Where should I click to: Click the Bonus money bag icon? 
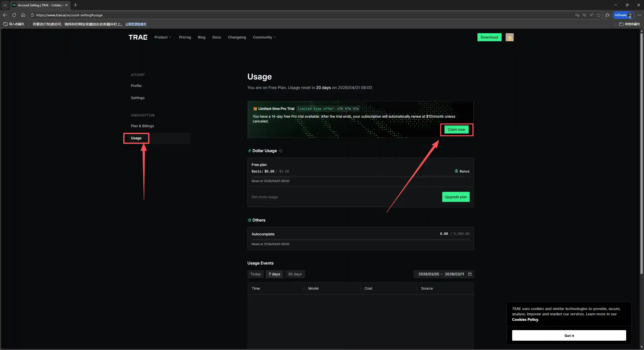[x=456, y=171]
